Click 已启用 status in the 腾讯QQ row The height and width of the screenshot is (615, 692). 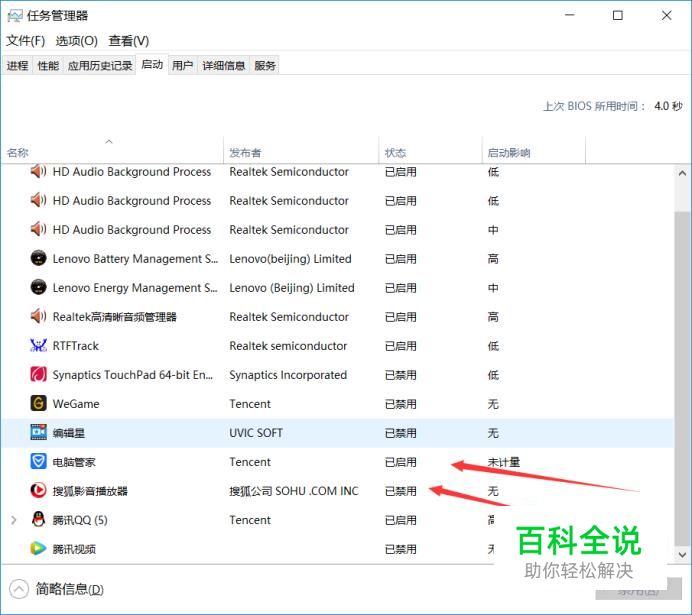click(401, 520)
